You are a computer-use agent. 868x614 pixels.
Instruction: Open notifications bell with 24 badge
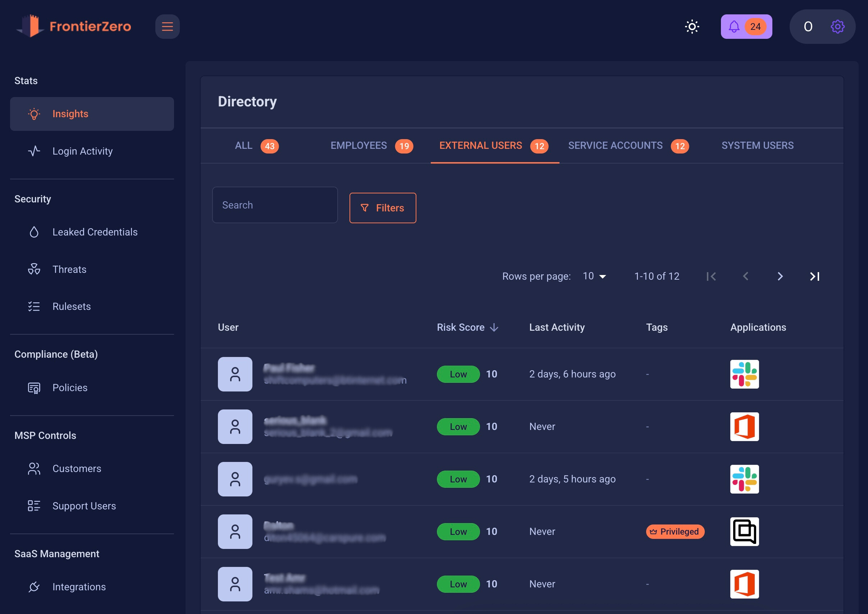point(746,27)
